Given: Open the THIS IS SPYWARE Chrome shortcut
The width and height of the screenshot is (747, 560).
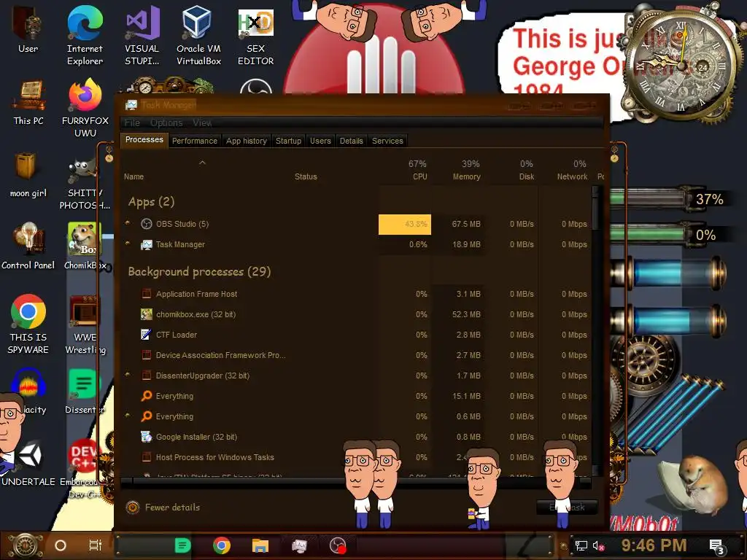Looking at the screenshot, I should tap(28, 324).
